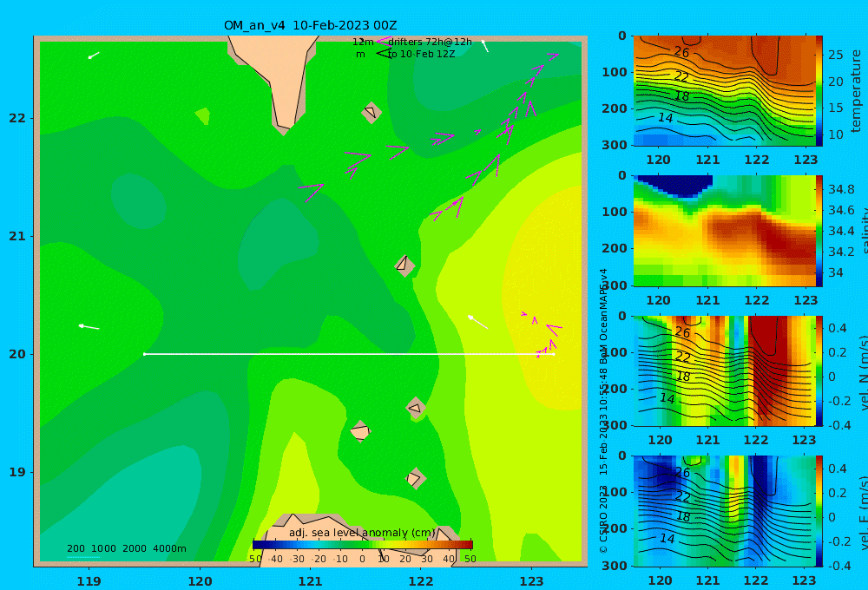Click the small island near 19.3N 121.5E

[x=360, y=431]
